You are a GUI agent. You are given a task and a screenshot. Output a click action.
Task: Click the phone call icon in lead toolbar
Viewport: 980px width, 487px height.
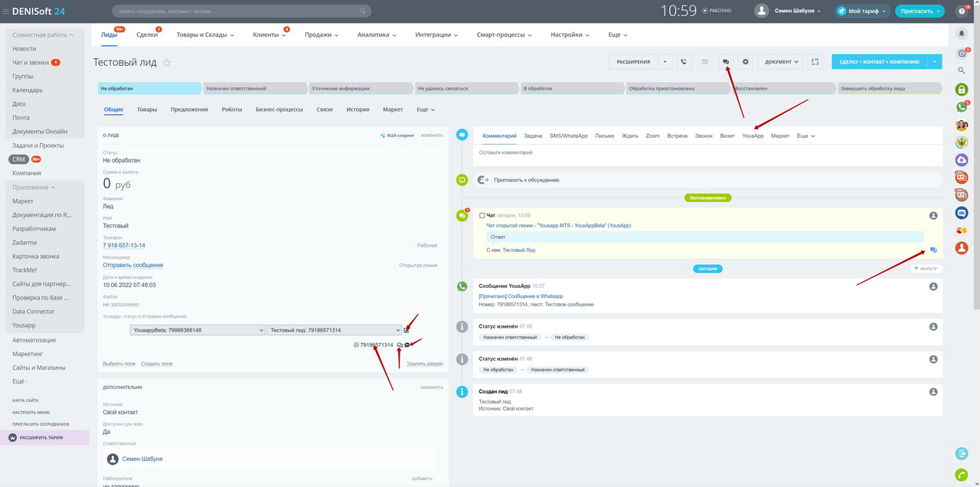(x=684, y=62)
